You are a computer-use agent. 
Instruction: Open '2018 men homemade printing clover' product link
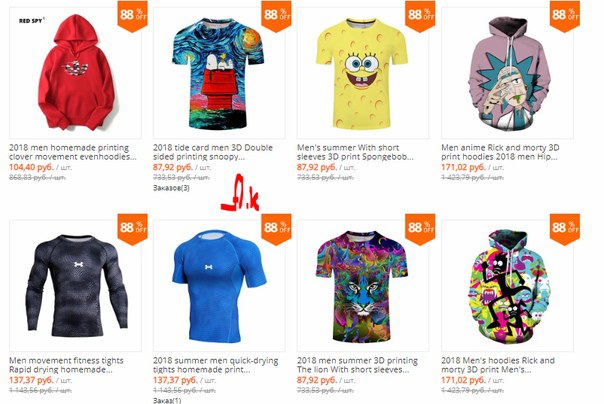click(72, 152)
